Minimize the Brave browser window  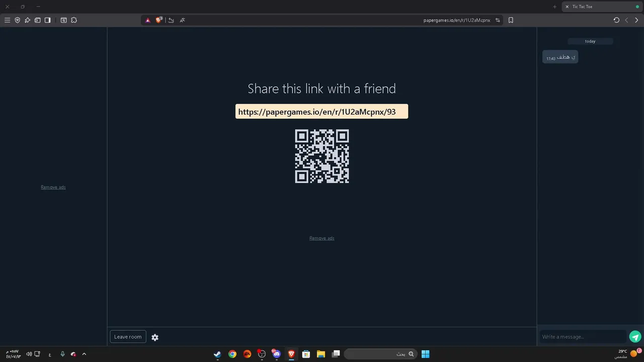(38, 7)
